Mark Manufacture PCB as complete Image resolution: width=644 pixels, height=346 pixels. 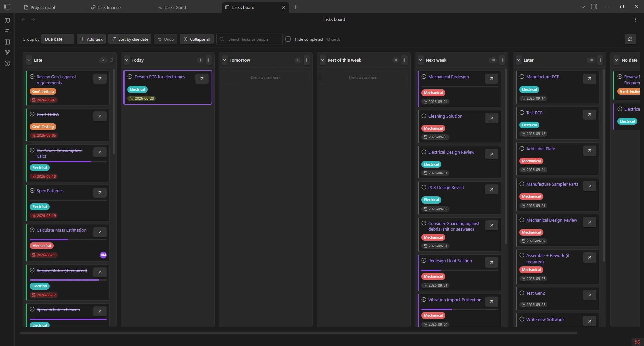(x=522, y=77)
